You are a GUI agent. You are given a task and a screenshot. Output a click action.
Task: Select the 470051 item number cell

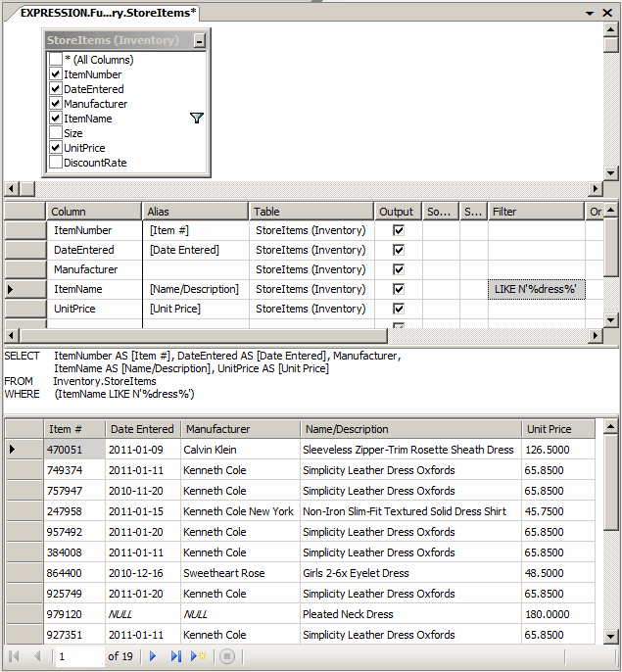74,449
